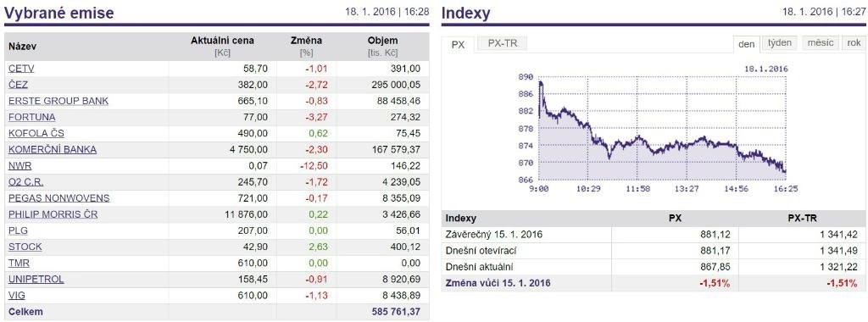868x322 pixels.
Task: Open the NWR stock link
Action: 20,165
